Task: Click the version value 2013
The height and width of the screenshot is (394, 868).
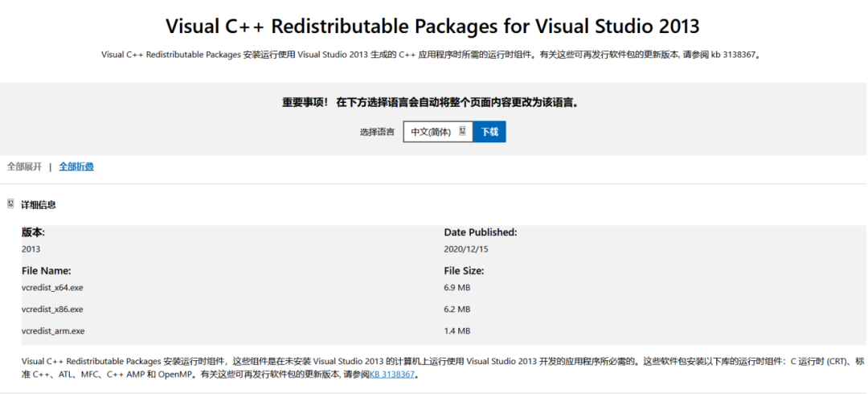Action: (x=31, y=248)
